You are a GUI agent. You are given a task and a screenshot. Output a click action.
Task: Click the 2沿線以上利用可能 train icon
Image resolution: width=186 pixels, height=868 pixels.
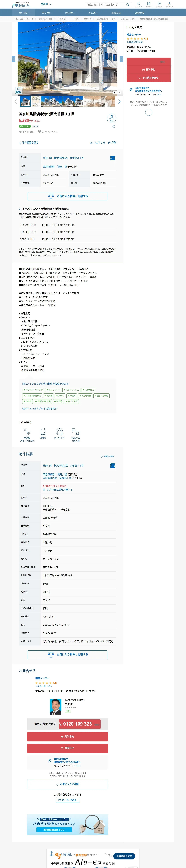click(x=76, y=432)
